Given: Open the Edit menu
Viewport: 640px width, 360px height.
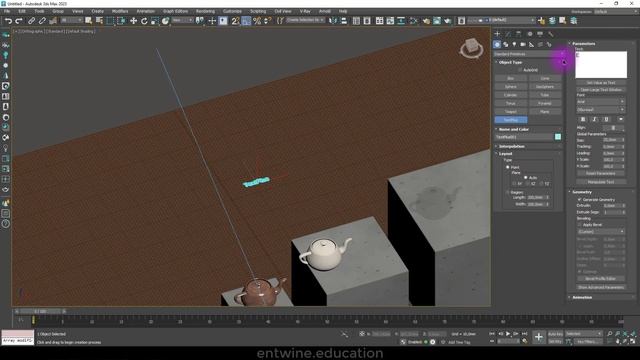Looking at the screenshot, I should coord(22,11).
